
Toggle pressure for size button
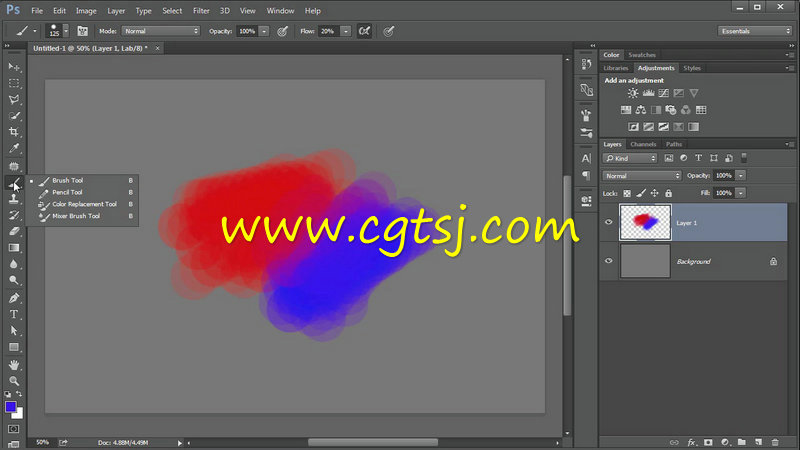[388, 31]
